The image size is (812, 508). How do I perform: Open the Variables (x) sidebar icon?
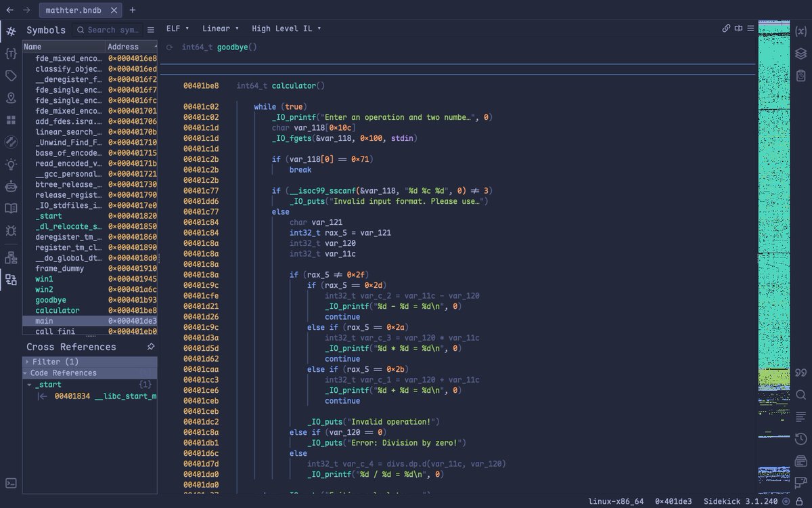pyautogui.click(x=801, y=31)
